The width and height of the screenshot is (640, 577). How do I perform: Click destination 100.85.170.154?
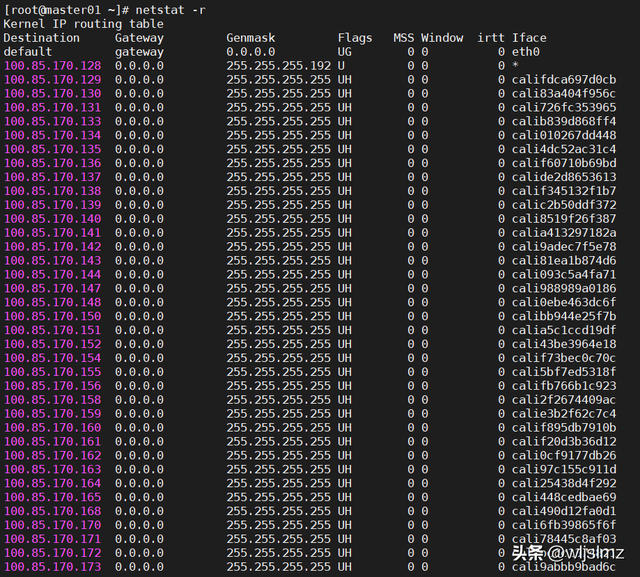click(x=52, y=358)
